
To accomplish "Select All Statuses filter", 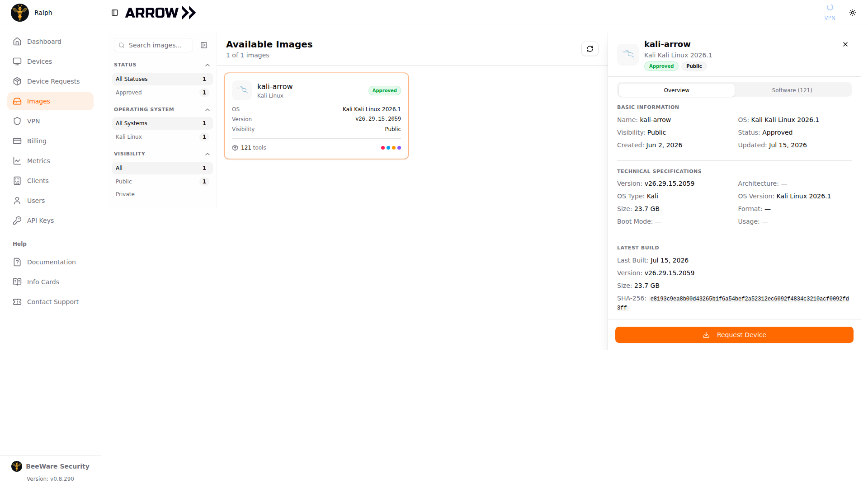I will tap(162, 79).
